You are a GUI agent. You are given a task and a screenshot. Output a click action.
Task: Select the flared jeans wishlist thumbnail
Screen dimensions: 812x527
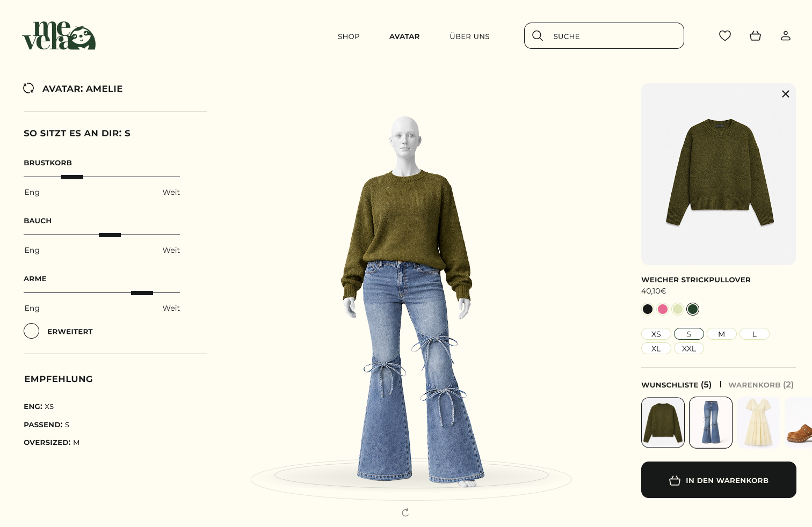tap(711, 422)
